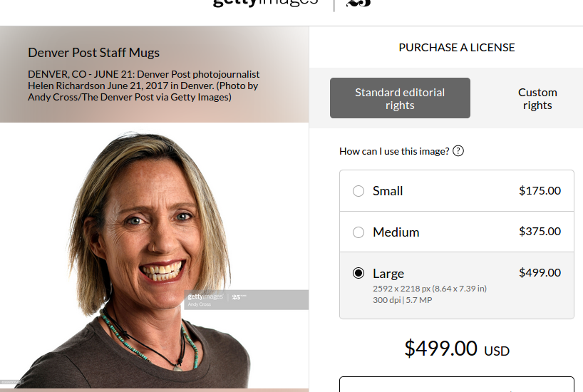Switch to Standard editorial rights tab

pyautogui.click(x=400, y=98)
